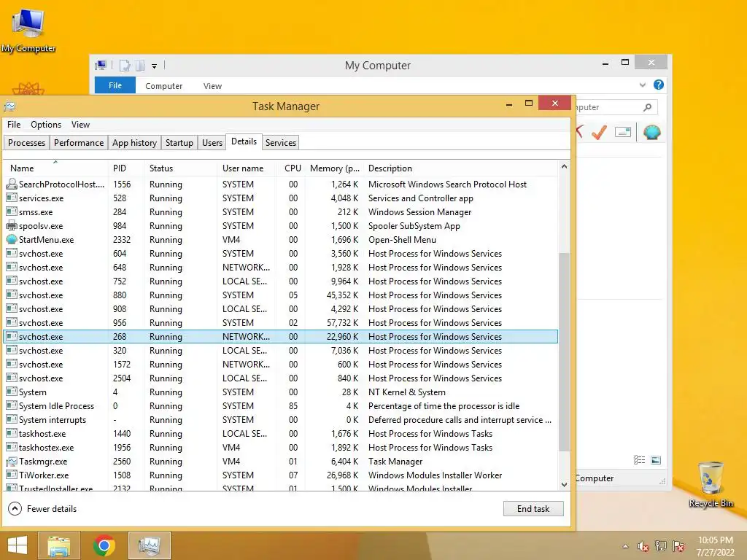This screenshot has height=560, width=747.
Task: Open the network tray icon
Action: 661,546
